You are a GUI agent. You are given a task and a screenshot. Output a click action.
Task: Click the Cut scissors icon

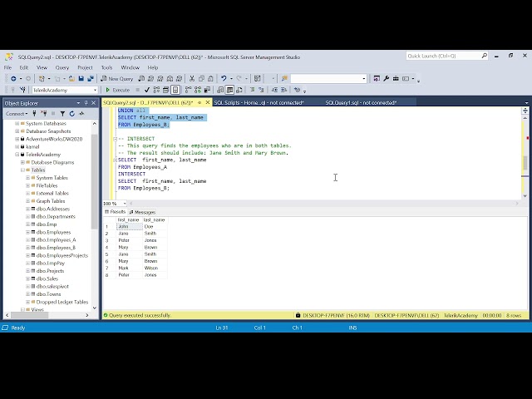pyautogui.click(x=192, y=79)
